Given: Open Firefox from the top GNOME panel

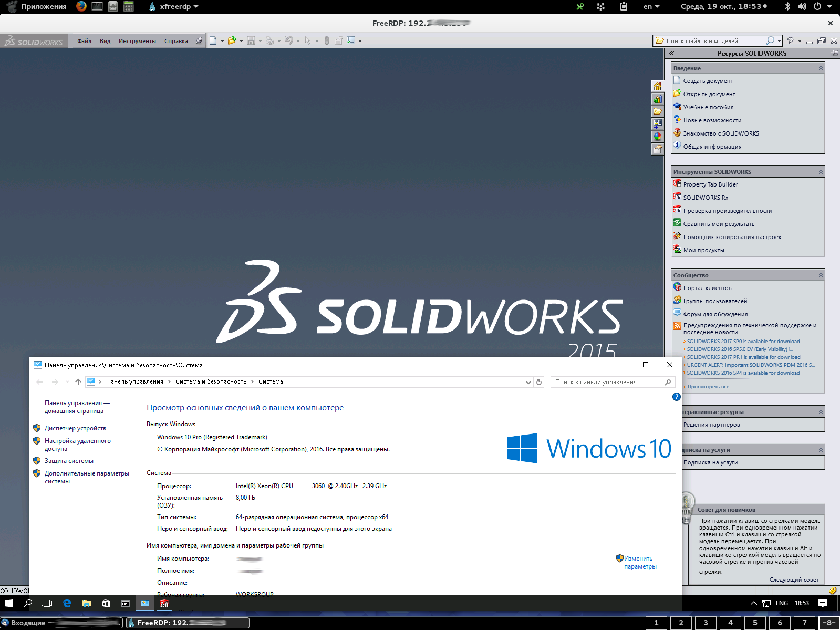Looking at the screenshot, I should (x=81, y=6).
